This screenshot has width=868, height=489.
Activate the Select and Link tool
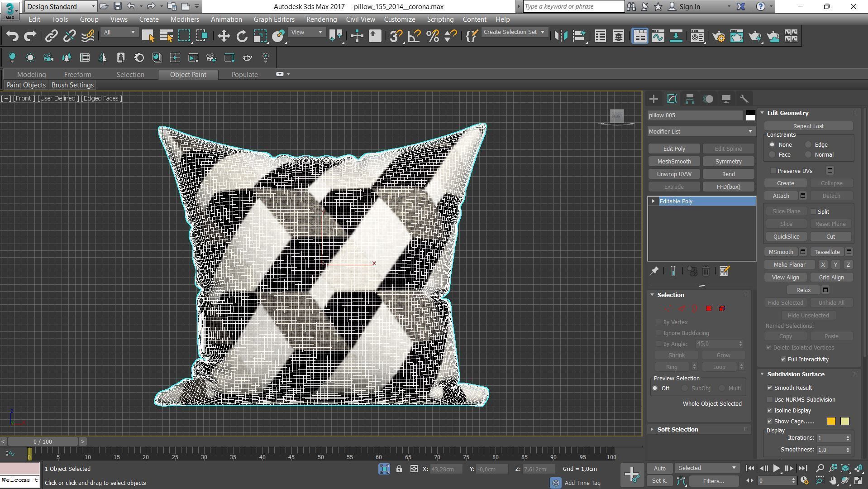click(x=51, y=36)
